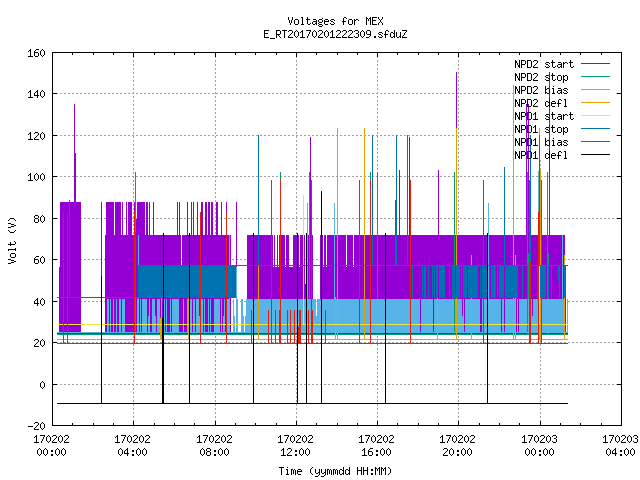Click the purple NPD2 start legend line
Viewport: 640px width, 480px height.
pyautogui.click(x=595, y=64)
